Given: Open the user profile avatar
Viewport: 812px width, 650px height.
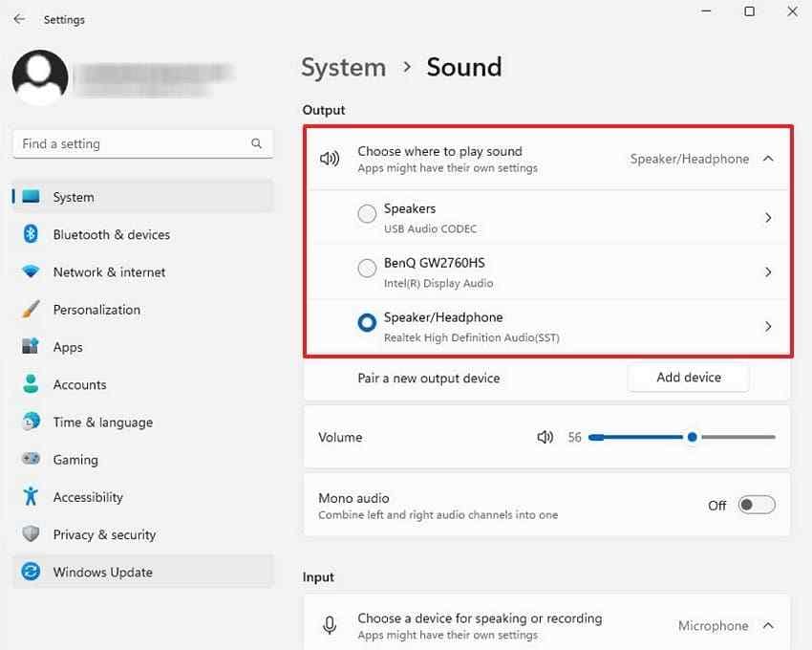Looking at the screenshot, I should tap(40, 77).
